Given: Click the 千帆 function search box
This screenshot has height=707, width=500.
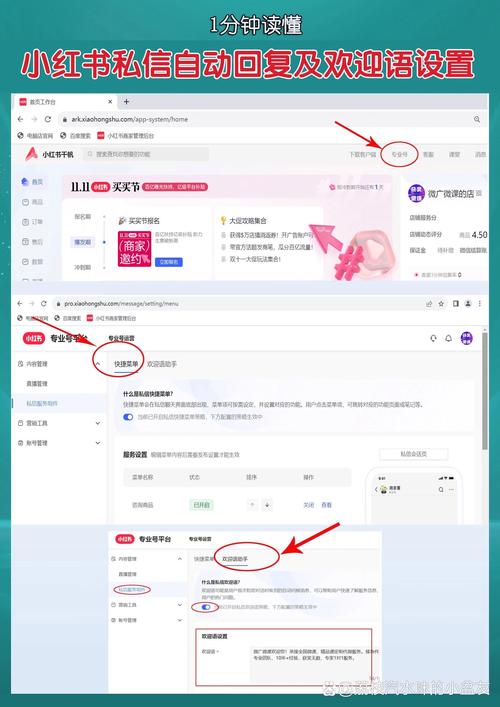Looking at the screenshot, I should 146,154.
